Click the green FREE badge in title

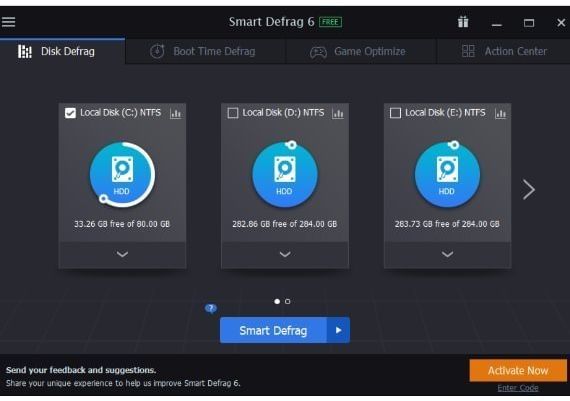tap(330, 22)
